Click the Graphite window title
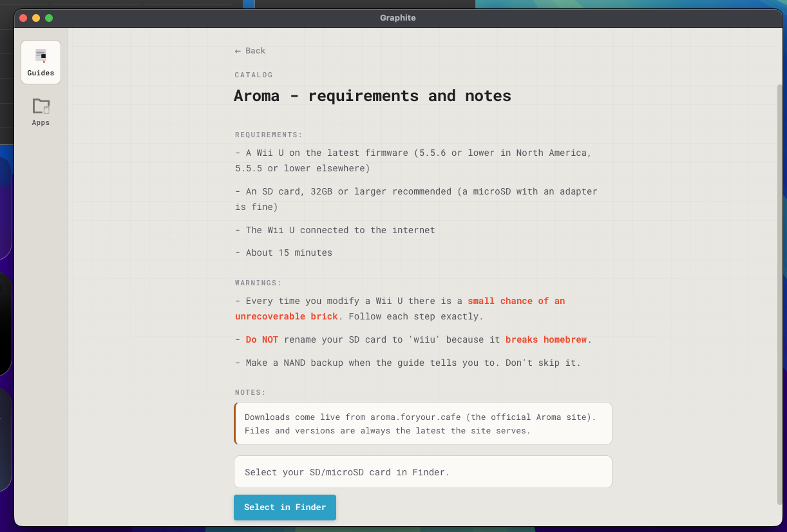 (x=398, y=18)
